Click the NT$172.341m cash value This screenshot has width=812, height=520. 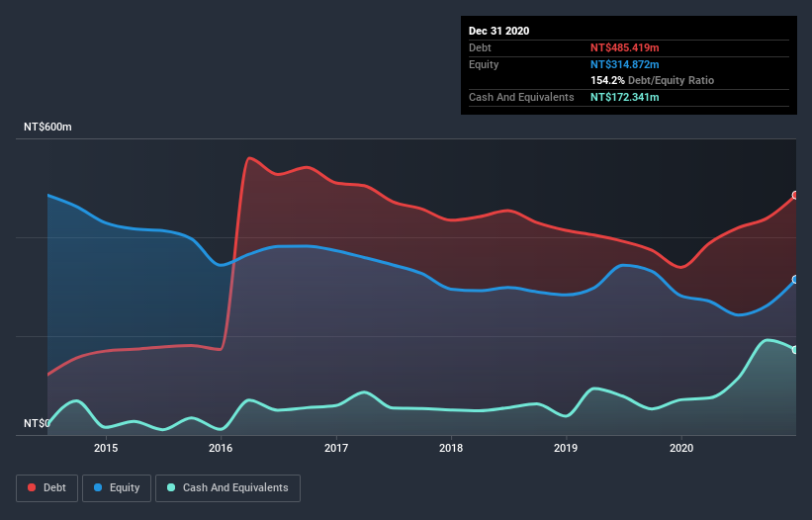(624, 97)
